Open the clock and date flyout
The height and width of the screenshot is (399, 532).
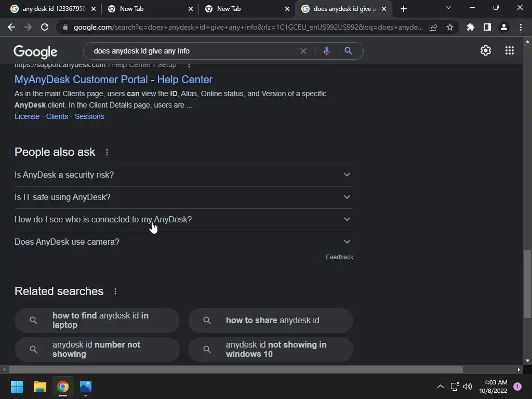(493, 387)
